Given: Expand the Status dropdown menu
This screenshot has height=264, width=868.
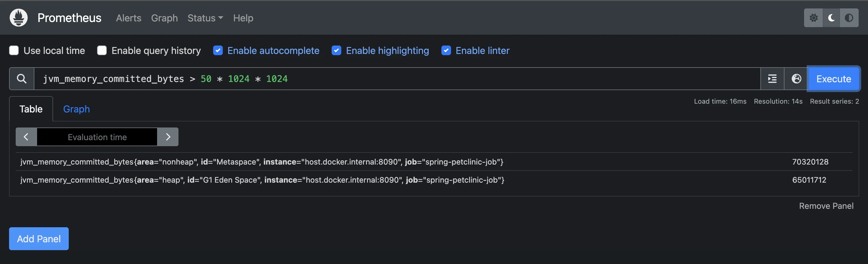Looking at the screenshot, I should coord(205,18).
